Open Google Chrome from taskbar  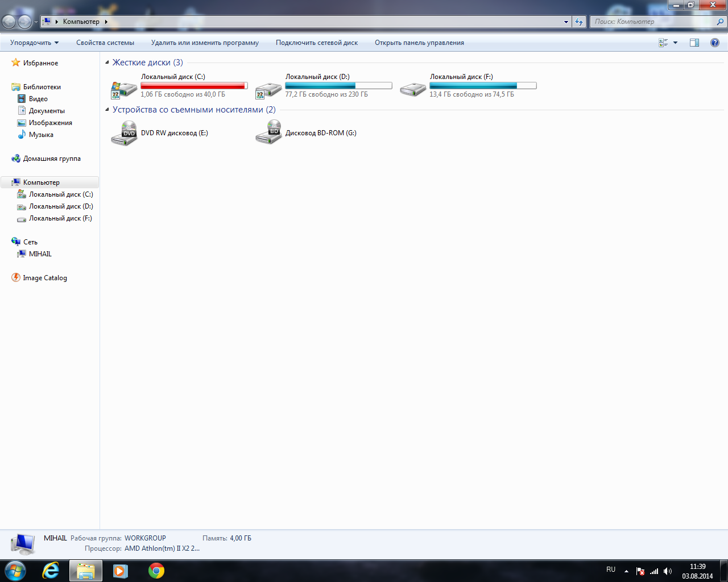click(156, 571)
